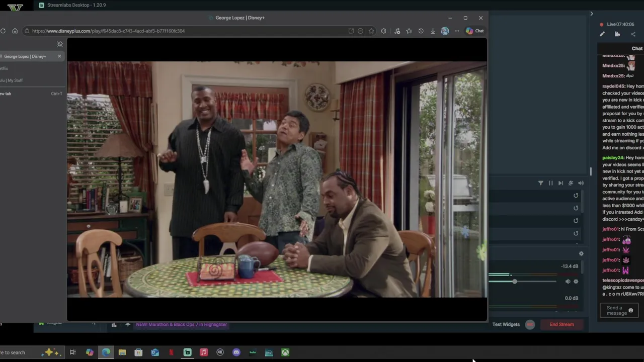The width and height of the screenshot is (644, 362).
Task: Open File Explorer from taskbar
Action: [x=122, y=352]
